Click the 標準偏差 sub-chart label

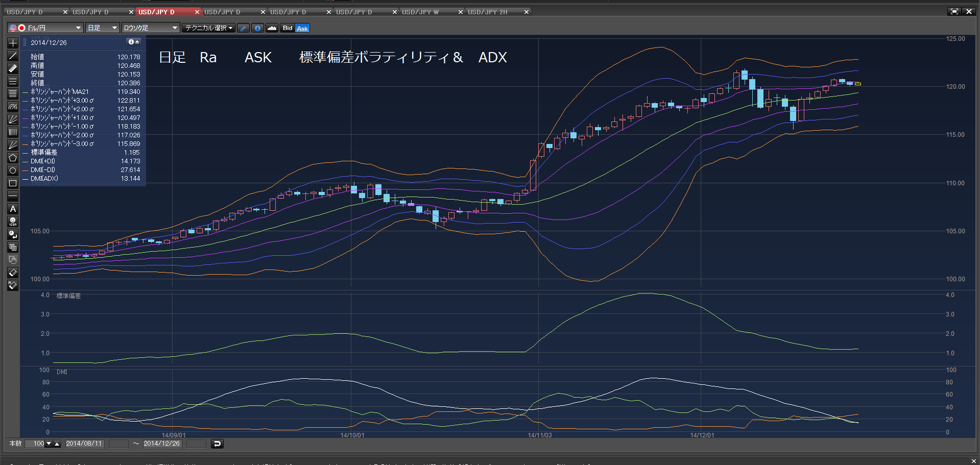[x=68, y=296]
